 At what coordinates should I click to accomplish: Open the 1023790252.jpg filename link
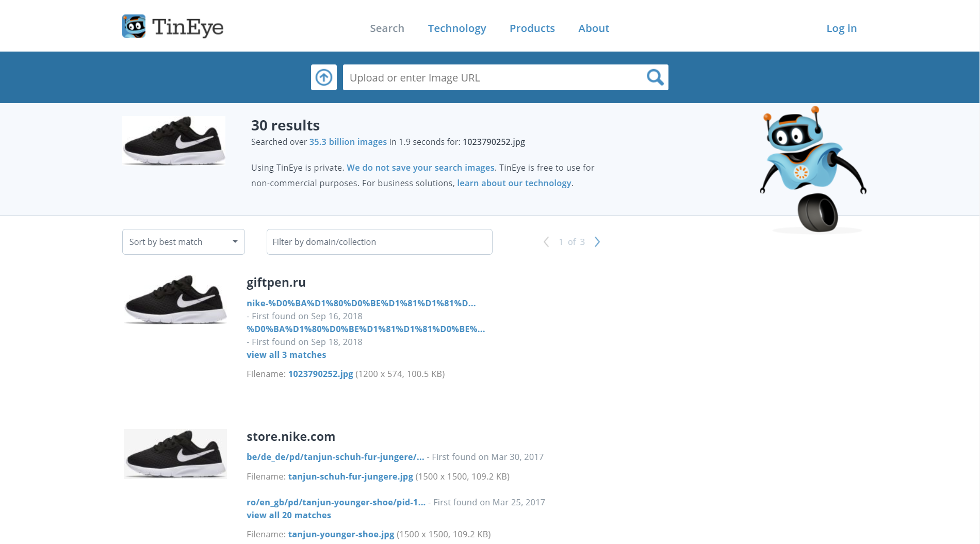321,374
